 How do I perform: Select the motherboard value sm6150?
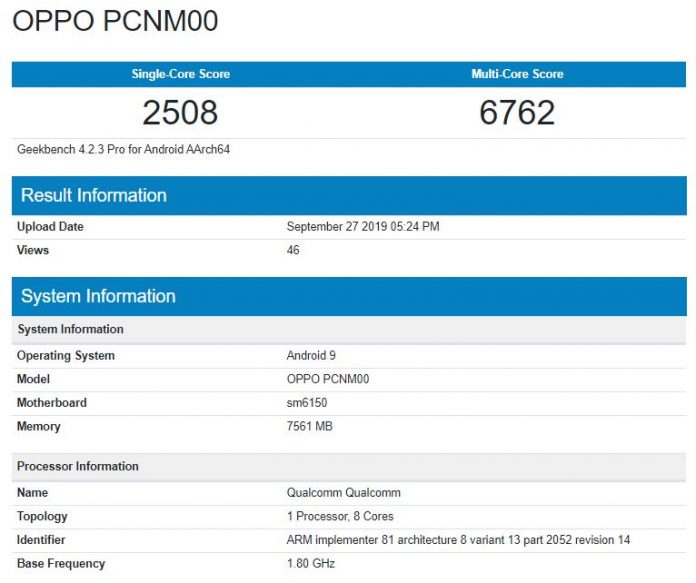[307, 403]
